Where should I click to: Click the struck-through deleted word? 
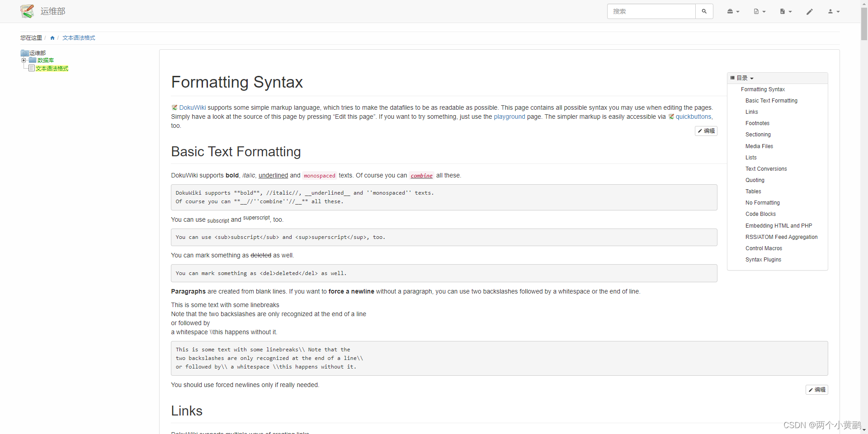tap(261, 256)
